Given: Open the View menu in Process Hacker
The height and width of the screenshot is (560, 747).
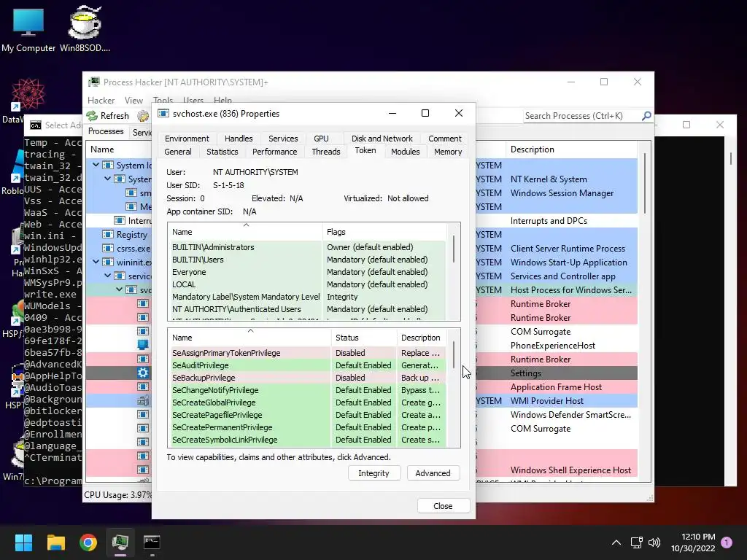Looking at the screenshot, I should (x=134, y=101).
